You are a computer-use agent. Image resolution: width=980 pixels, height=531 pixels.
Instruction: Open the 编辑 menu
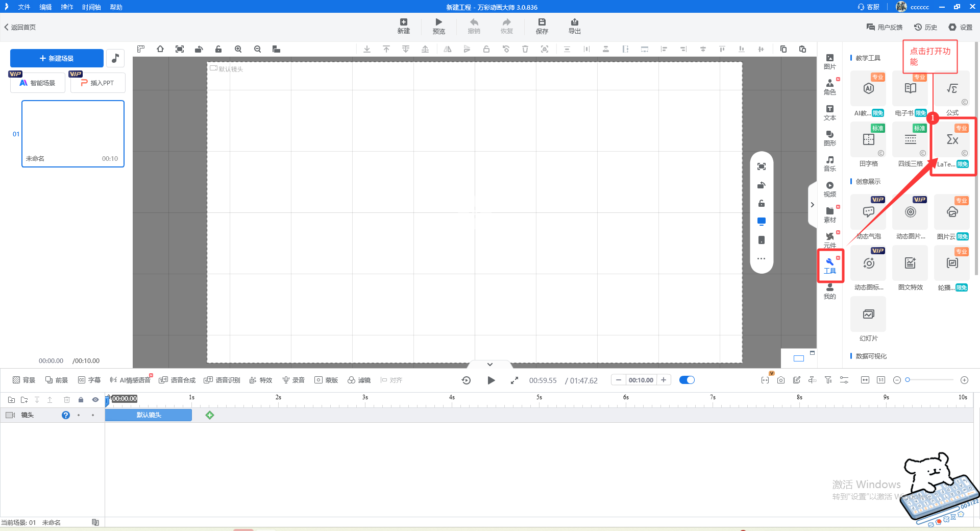point(45,7)
